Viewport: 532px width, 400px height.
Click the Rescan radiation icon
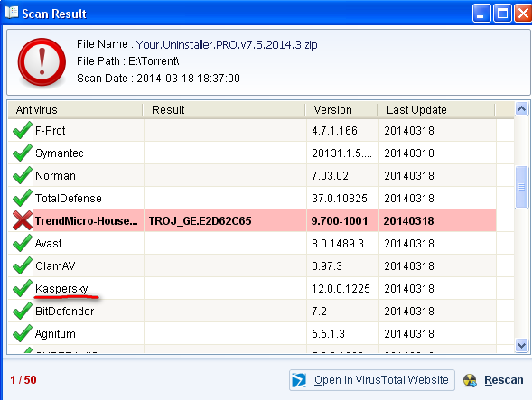click(470, 380)
